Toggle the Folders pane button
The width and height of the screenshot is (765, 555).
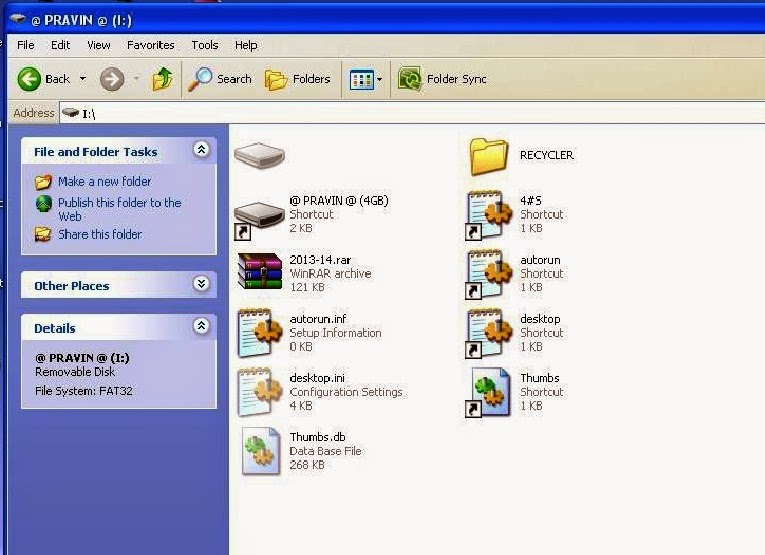298,79
